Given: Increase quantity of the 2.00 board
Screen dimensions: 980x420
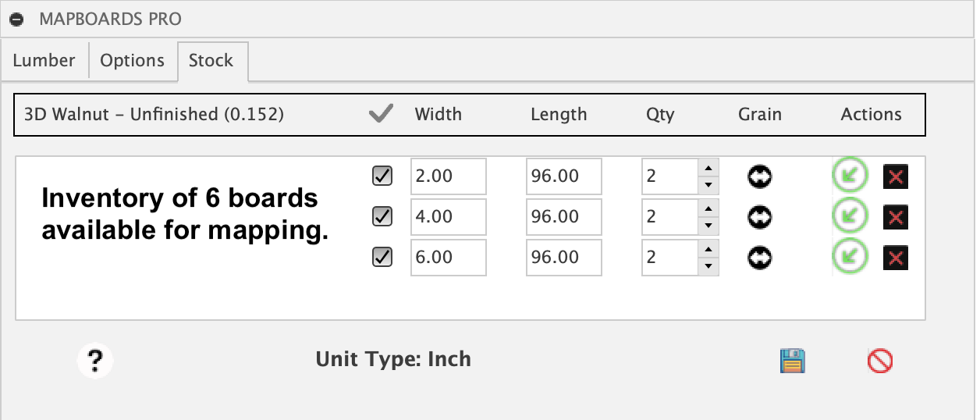Looking at the screenshot, I should 708,168.
